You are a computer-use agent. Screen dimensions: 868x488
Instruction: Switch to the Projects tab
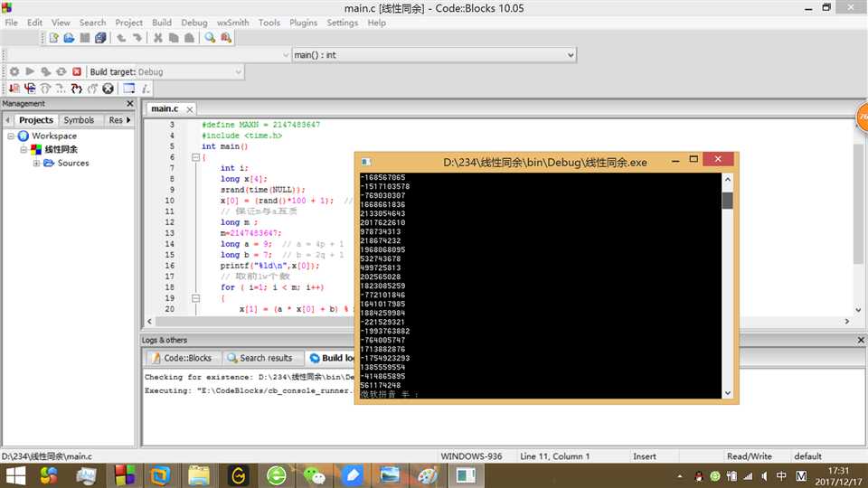tap(36, 120)
